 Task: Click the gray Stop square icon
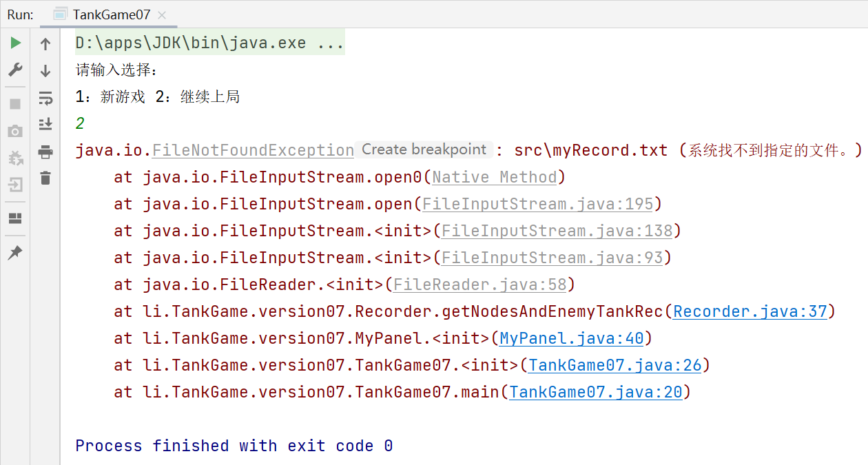click(15, 104)
